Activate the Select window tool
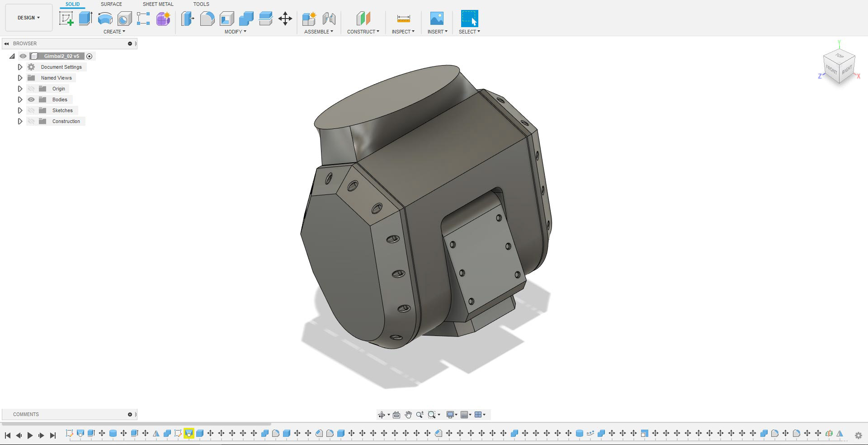 pos(469,19)
